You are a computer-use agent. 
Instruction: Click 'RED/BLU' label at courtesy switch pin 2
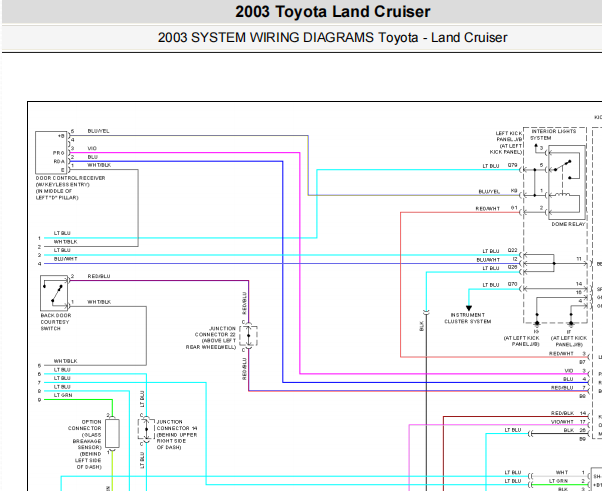click(99, 276)
